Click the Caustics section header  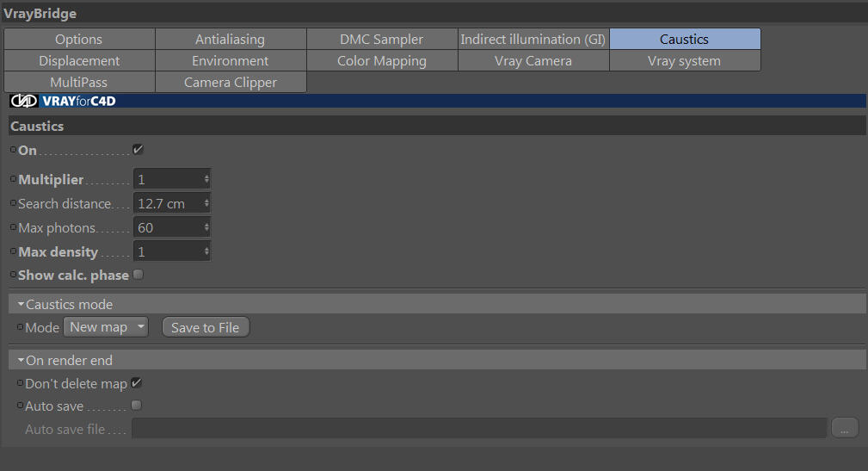click(x=437, y=126)
